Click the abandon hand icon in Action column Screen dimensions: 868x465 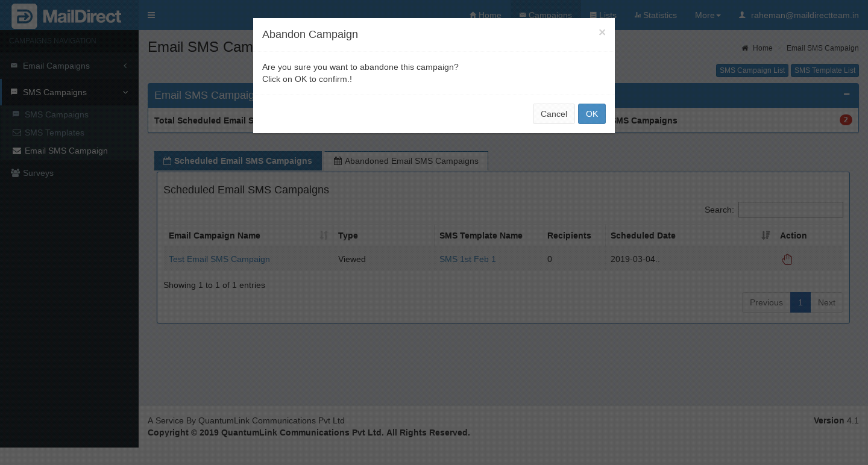click(x=787, y=260)
